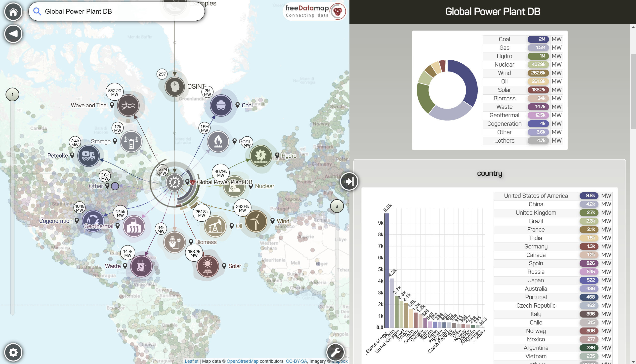Click the freeDatamap logo
This screenshot has height=364, width=636.
(x=316, y=11)
